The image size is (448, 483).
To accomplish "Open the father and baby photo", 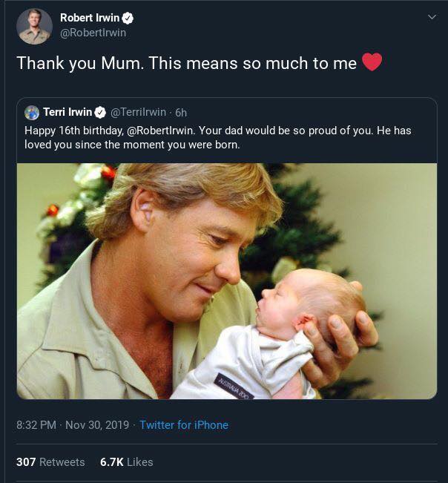I will [227, 281].
